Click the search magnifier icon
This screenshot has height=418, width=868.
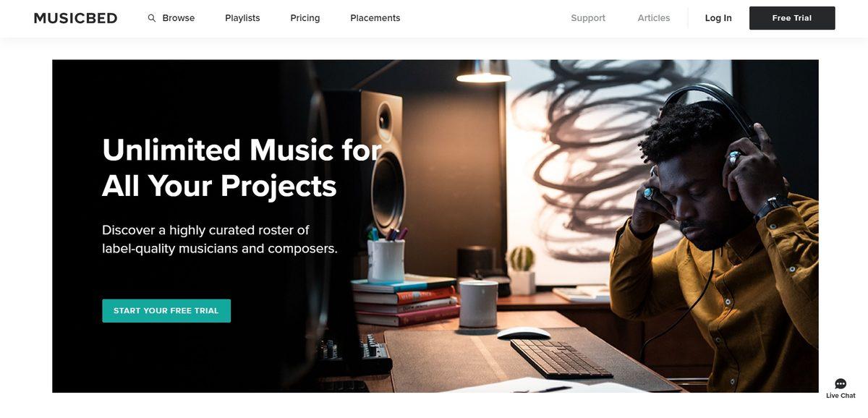click(x=152, y=18)
